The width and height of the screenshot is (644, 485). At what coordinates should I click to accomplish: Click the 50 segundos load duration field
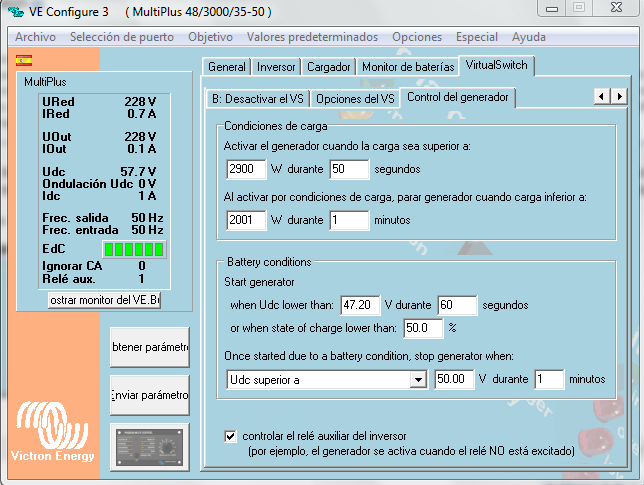tap(349, 169)
